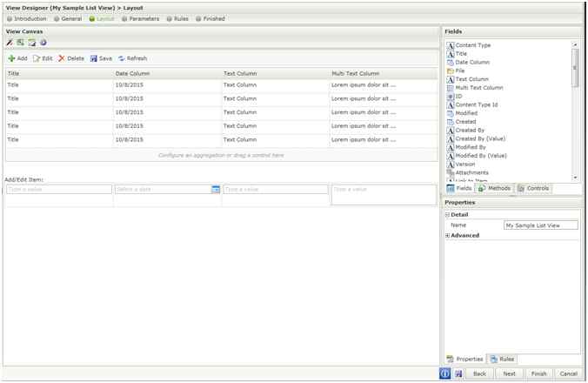Image resolution: width=588 pixels, height=383 pixels.
Task: Click the Select a date input
Action: [164, 190]
